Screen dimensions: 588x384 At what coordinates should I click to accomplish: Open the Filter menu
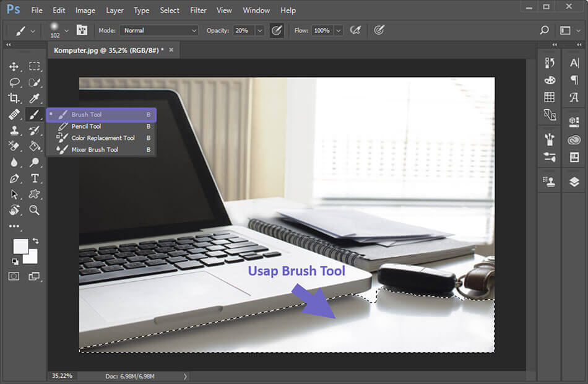[199, 11]
